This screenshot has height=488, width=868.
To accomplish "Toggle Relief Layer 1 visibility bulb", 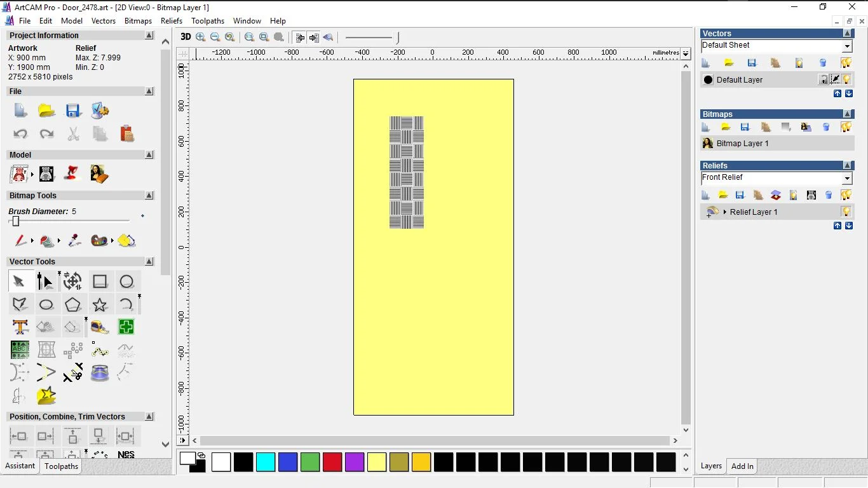I will [x=846, y=212].
